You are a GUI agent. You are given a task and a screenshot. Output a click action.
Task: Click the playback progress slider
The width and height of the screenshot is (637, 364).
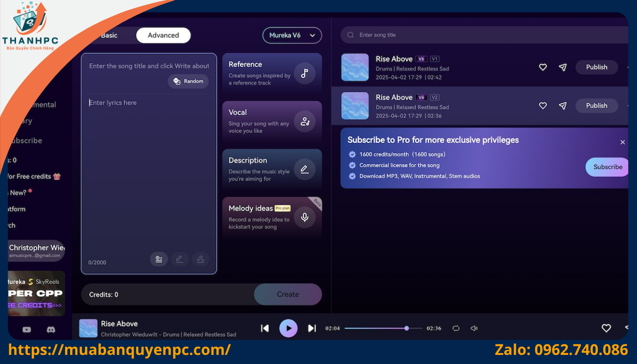coord(383,328)
